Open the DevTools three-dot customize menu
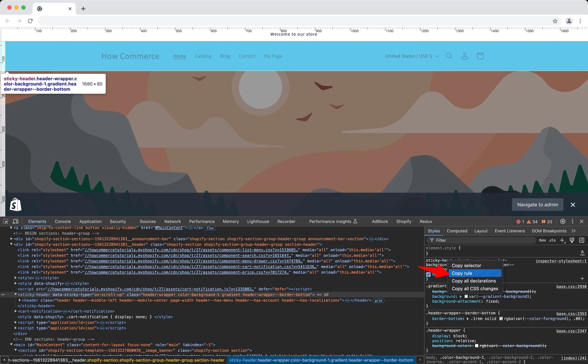The image size is (588, 364). [x=572, y=221]
